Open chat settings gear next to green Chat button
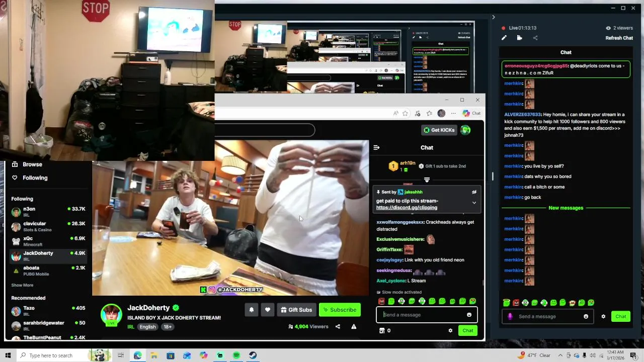 (x=450, y=330)
